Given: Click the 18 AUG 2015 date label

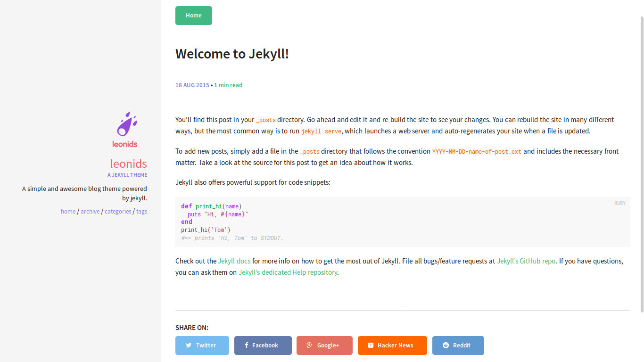Looking at the screenshot, I should [x=192, y=85].
